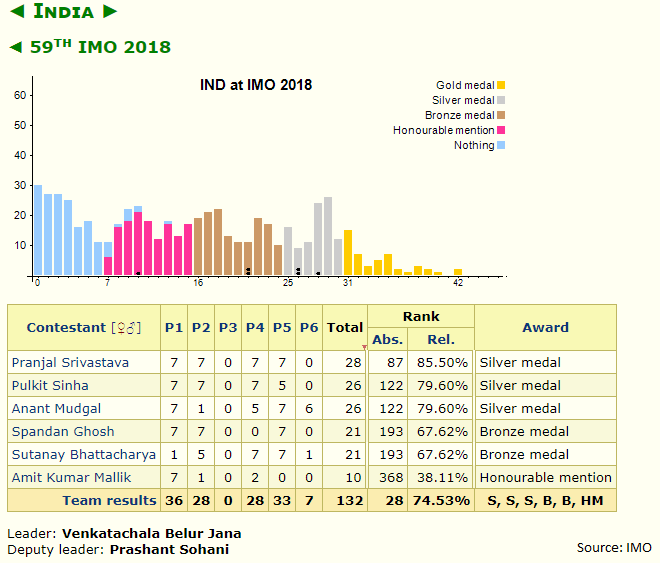This screenshot has height=563, width=660.
Task: Open Pulkit Sinha's contestant page
Action: pos(50,385)
